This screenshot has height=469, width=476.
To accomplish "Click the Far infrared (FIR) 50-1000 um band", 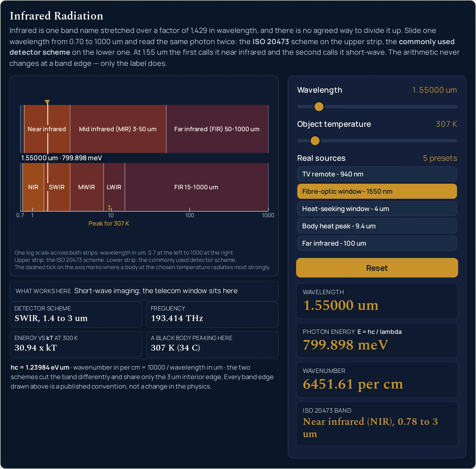I will tap(217, 129).
